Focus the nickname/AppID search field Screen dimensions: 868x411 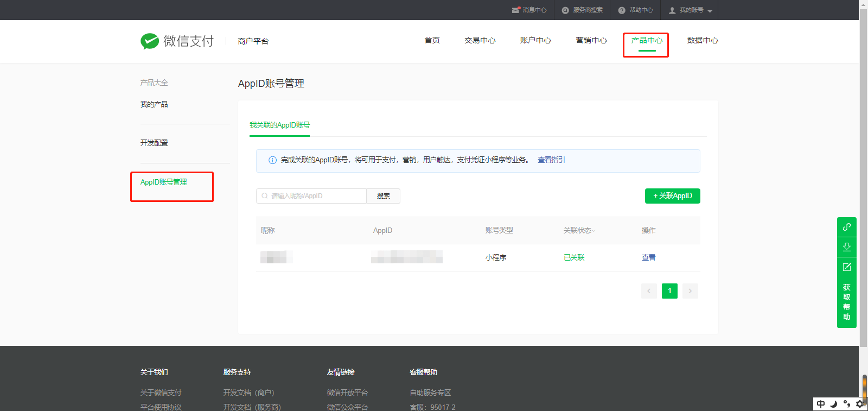point(311,196)
